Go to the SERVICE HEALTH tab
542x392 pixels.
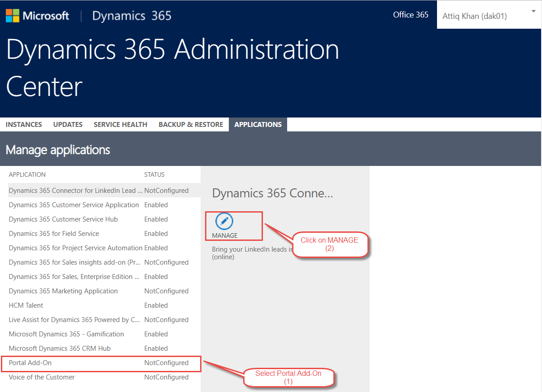(120, 125)
